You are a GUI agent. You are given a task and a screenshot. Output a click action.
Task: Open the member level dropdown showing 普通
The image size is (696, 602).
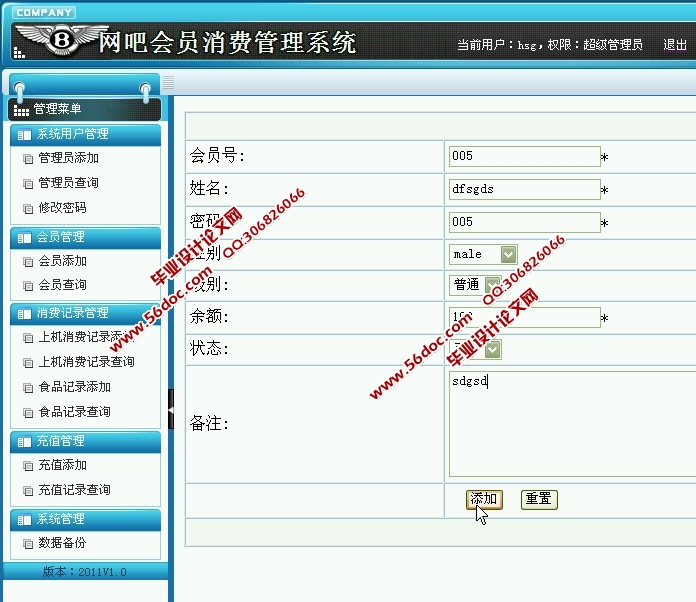click(475, 285)
